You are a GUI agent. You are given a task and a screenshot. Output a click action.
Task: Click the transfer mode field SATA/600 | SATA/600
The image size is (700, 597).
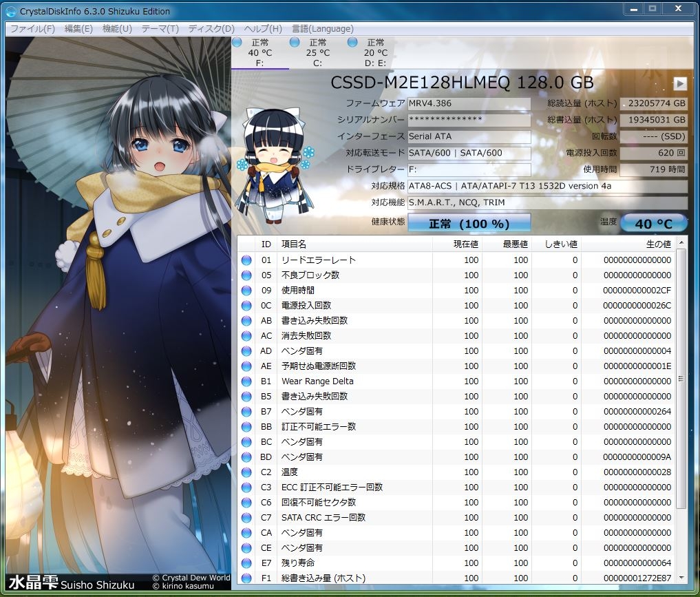469,153
